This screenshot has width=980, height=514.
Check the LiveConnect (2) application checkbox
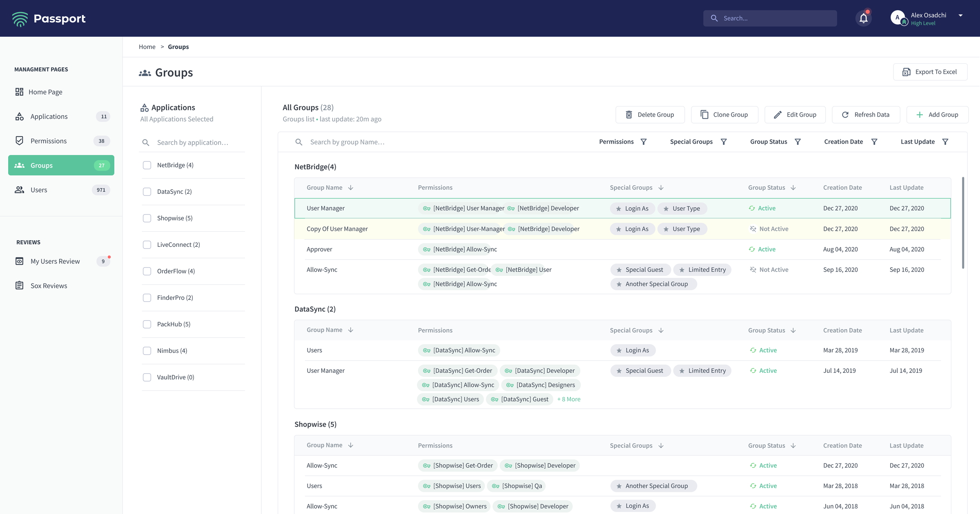147,245
